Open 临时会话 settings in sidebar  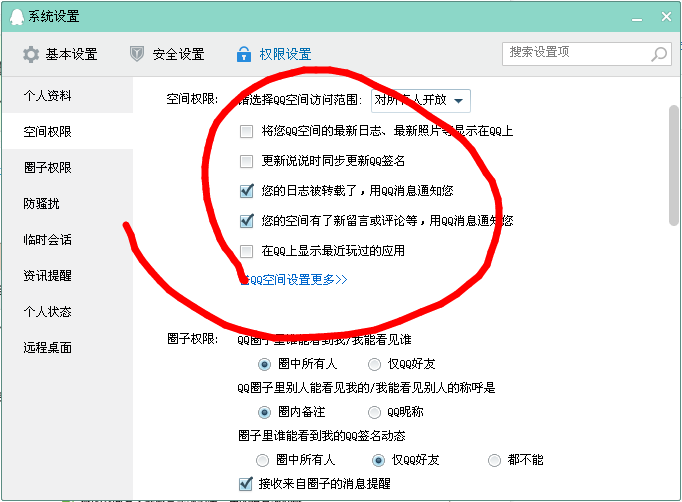[x=67, y=240]
